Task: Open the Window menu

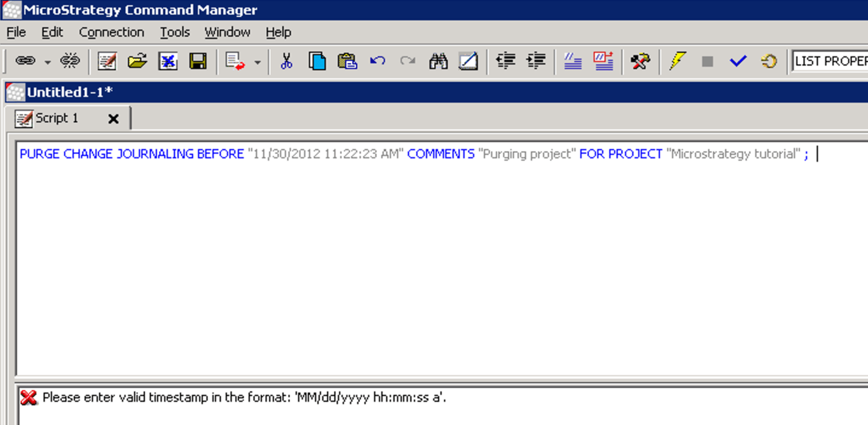Action: click(x=227, y=32)
